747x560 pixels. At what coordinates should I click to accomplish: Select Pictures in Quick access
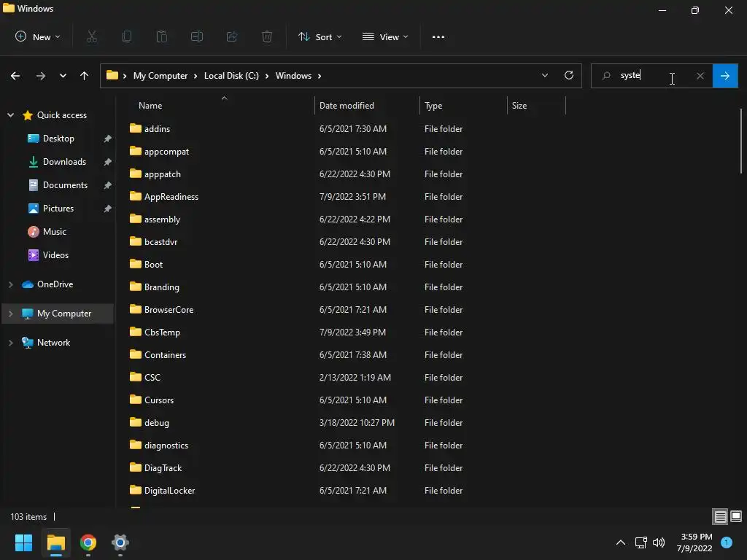58,208
